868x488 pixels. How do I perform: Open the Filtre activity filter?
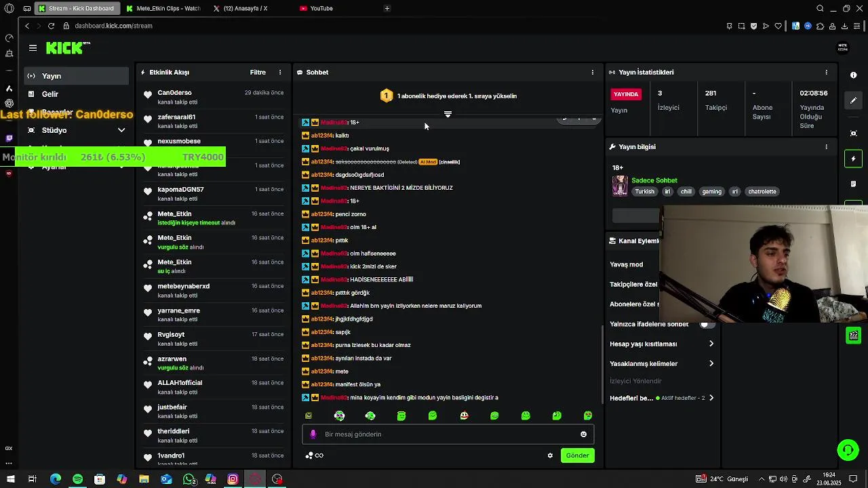(x=258, y=72)
